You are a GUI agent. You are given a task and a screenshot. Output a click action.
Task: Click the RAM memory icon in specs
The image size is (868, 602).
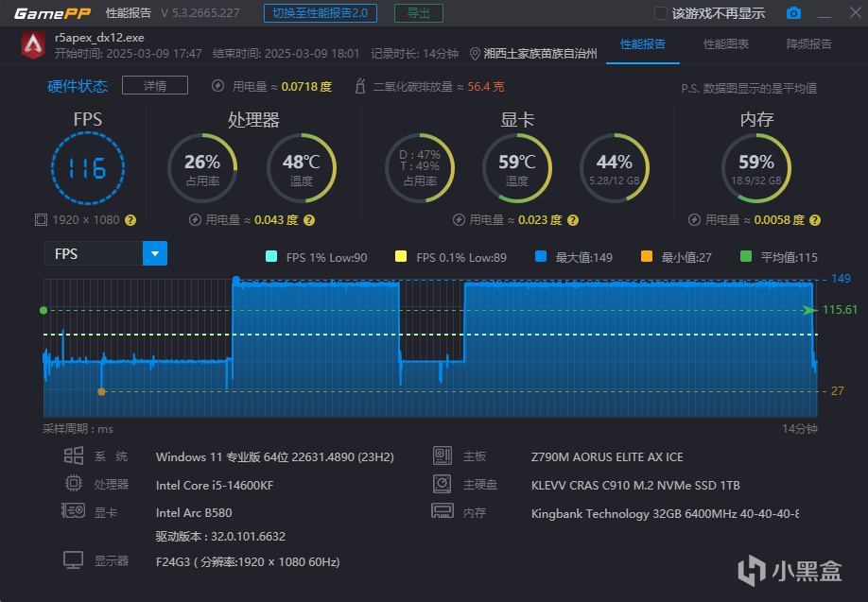443,510
